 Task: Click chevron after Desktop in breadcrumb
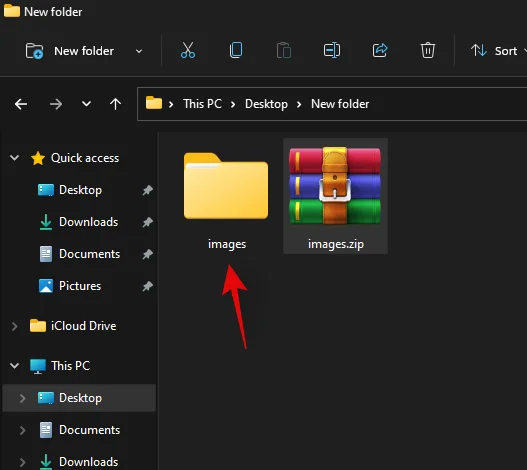[299, 105]
